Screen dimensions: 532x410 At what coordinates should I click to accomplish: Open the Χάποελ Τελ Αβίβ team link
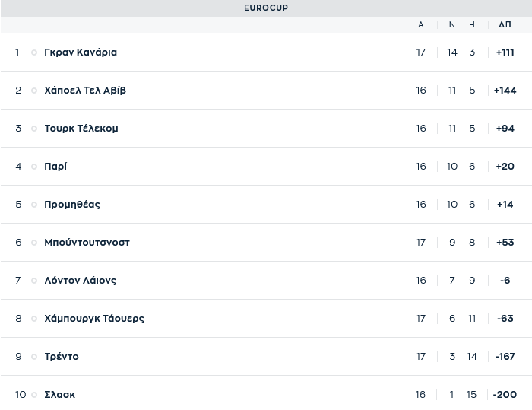[x=85, y=91]
